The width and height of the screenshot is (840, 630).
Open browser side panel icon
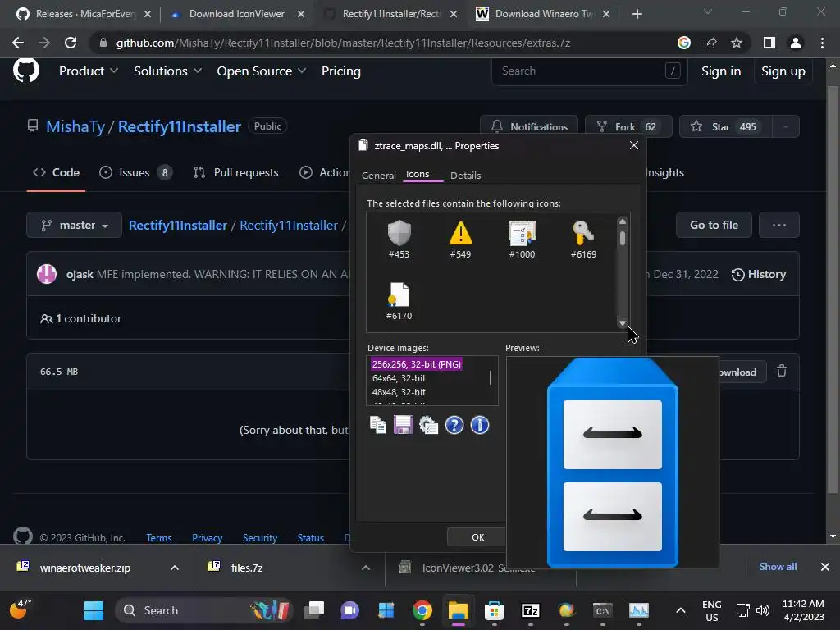(x=769, y=43)
